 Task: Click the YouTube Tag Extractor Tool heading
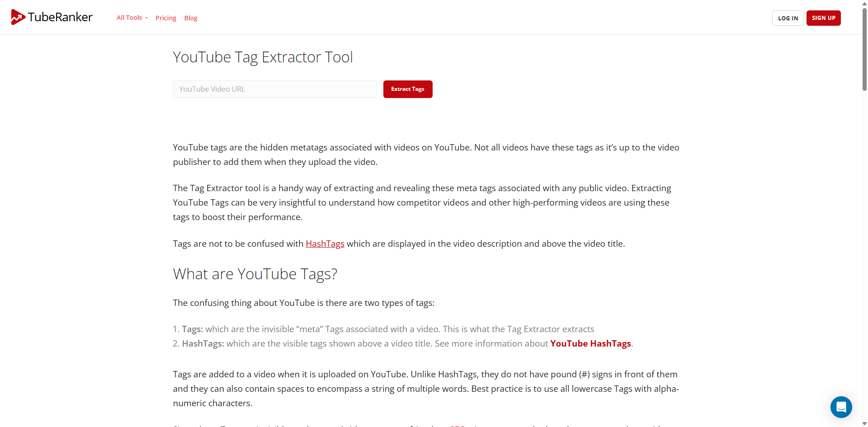(x=263, y=57)
